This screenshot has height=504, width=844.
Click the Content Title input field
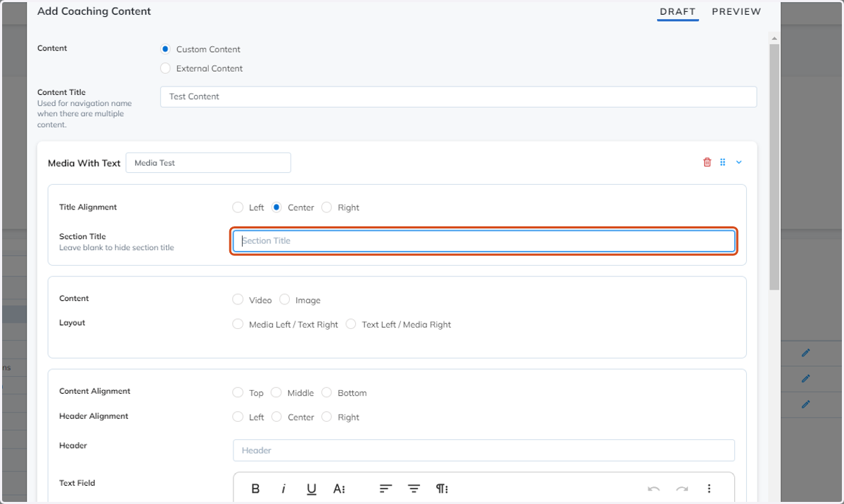pyautogui.click(x=459, y=96)
